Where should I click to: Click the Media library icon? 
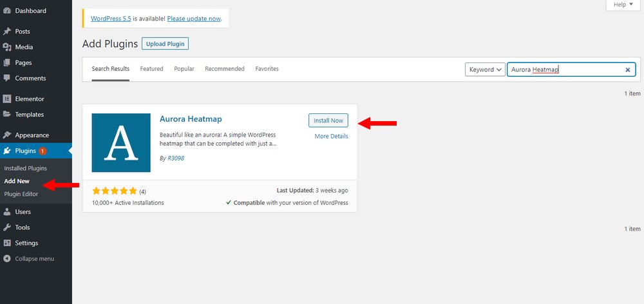tap(7, 47)
